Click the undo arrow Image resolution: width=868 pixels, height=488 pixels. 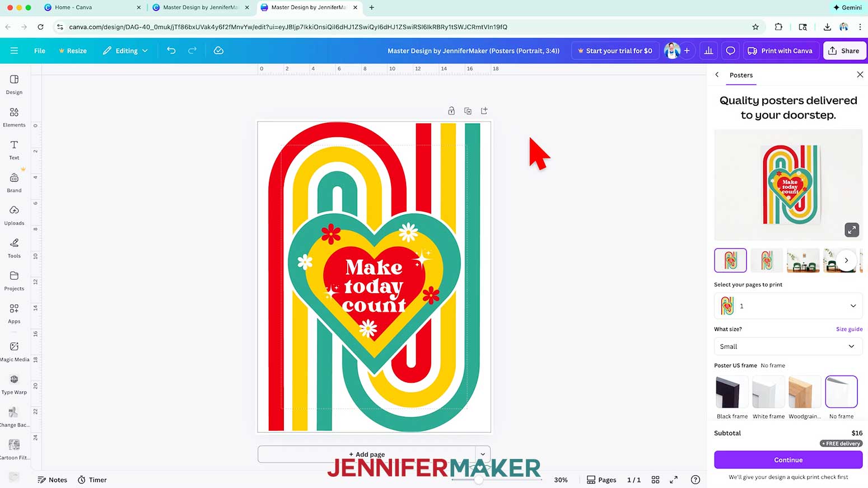[171, 50]
